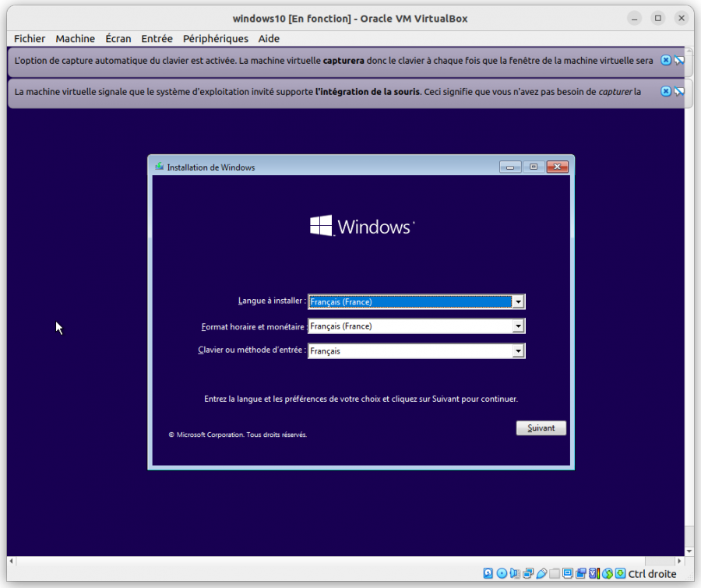This screenshot has height=588, width=701.
Task: Minimize the Installation de Windows dialog
Action: [510, 167]
